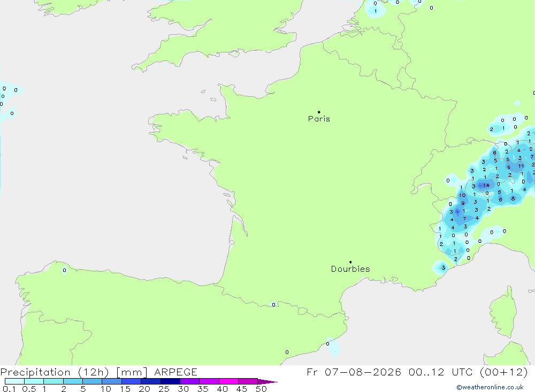The height and width of the screenshot is (392, 535).
Task: Pick the 15–20 mm blue legend swatch
Action: click(x=132, y=381)
